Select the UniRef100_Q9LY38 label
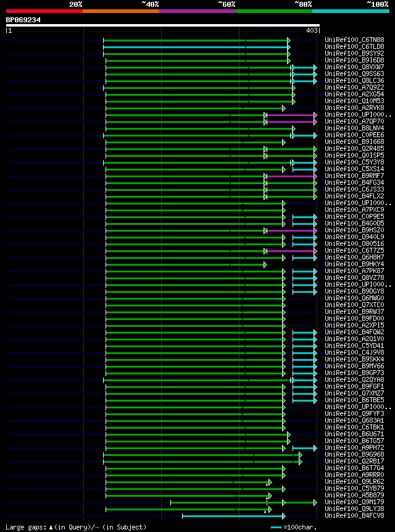Image resolution: width=395 pixels, height=532 pixels. coord(354,509)
